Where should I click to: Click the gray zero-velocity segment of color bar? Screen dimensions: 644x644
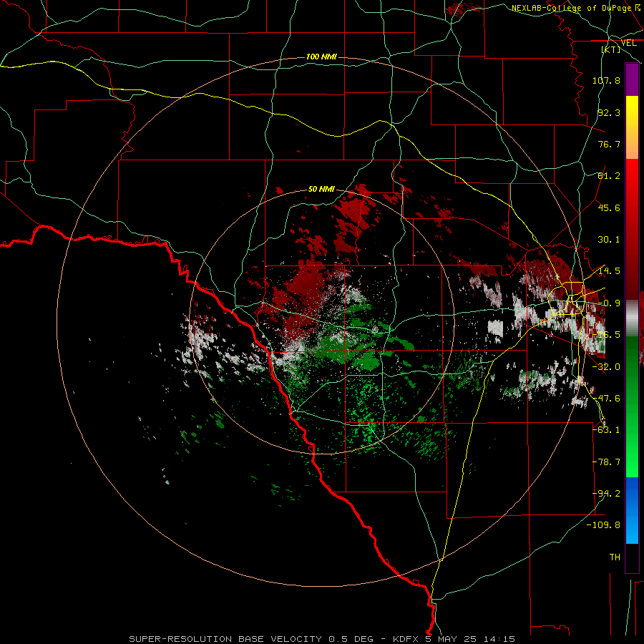[x=632, y=318]
